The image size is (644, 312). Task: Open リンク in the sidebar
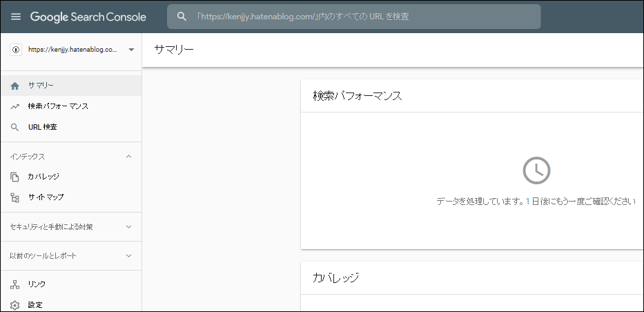point(71,284)
